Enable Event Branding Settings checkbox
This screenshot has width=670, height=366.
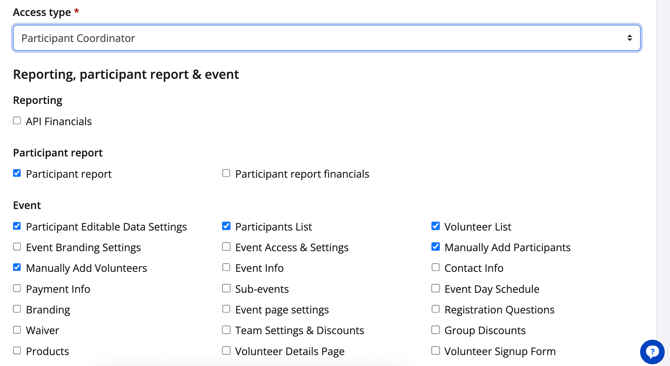(17, 247)
